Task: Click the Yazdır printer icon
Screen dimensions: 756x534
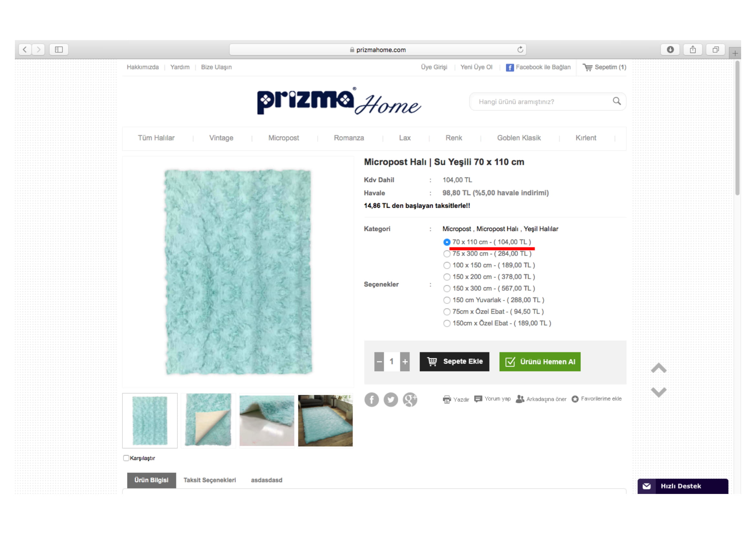Action: [447, 399]
